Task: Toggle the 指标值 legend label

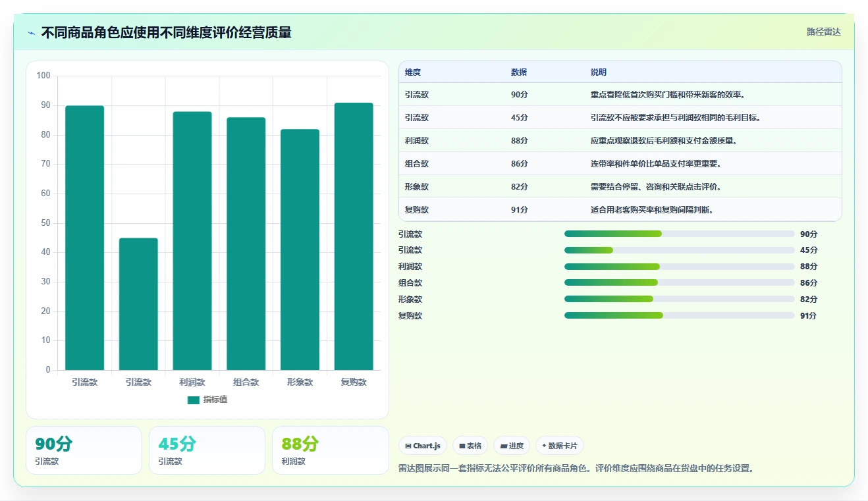Action: pyautogui.click(x=215, y=400)
